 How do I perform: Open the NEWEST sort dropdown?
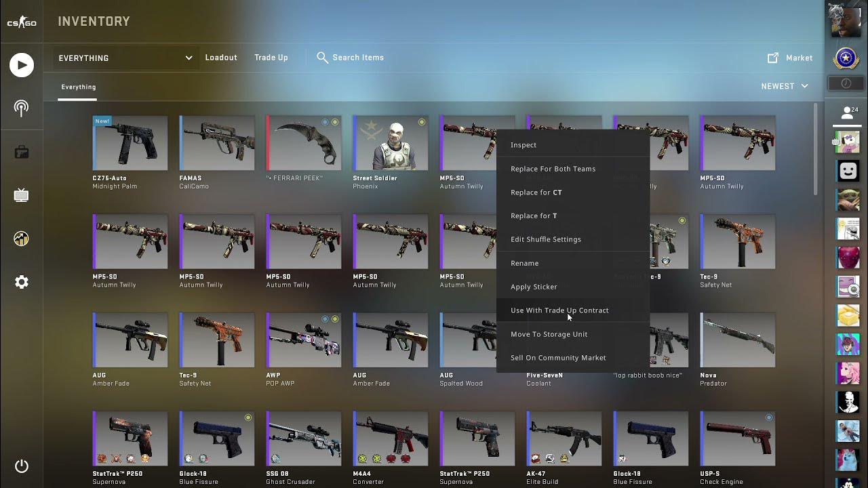(x=785, y=86)
